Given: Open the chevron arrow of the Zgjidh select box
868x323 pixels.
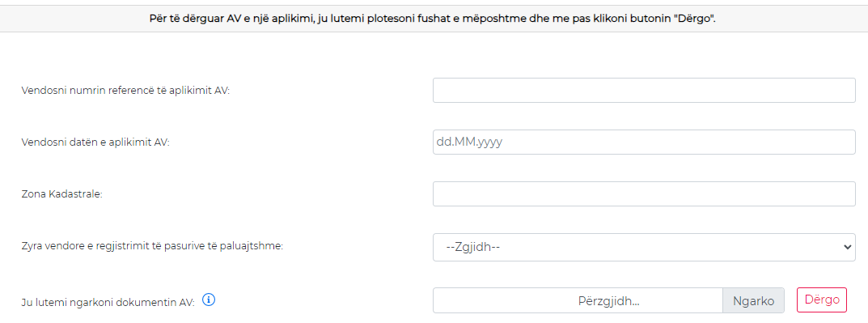Looking at the screenshot, I should (x=846, y=247).
